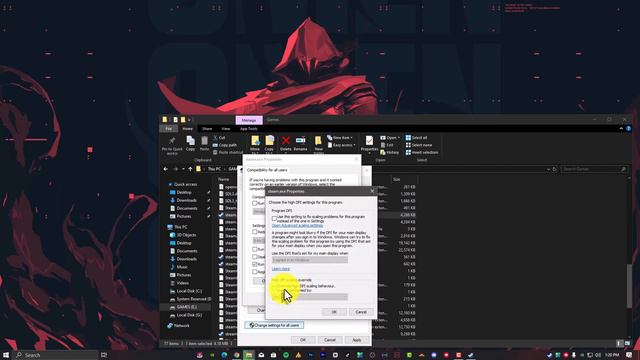
Task: Open the New item dropdown
Action: point(340,138)
